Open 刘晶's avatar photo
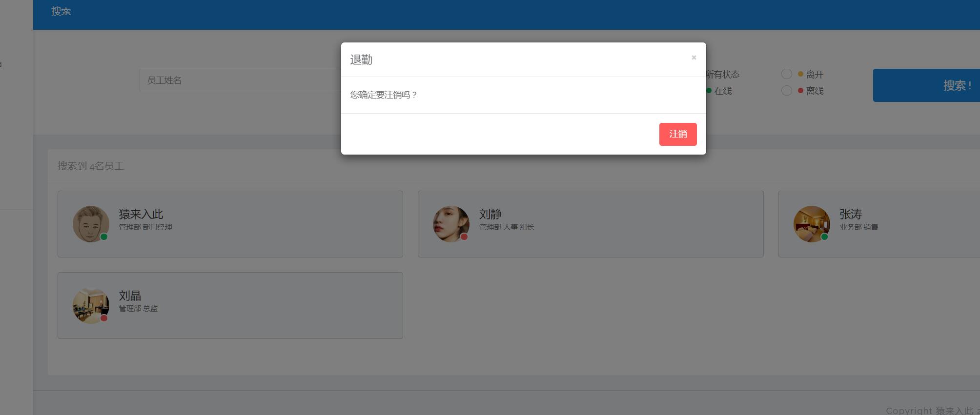Screen dimensions: 980x415 click(x=91, y=305)
